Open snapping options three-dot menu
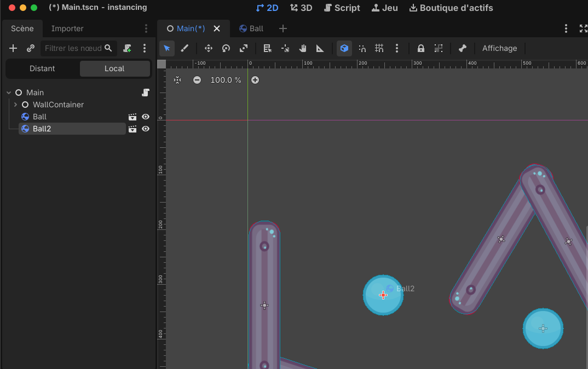This screenshot has height=369, width=588. click(x=397, y=48)
